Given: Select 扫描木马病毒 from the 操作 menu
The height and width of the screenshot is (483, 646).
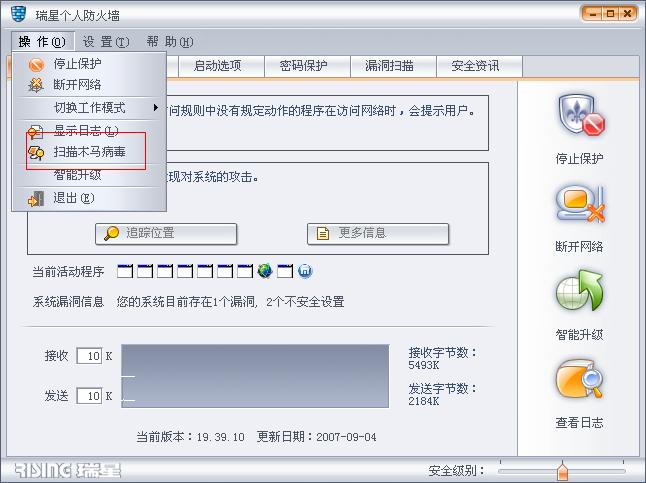Looking at the screenshot, I should [89, 152].
